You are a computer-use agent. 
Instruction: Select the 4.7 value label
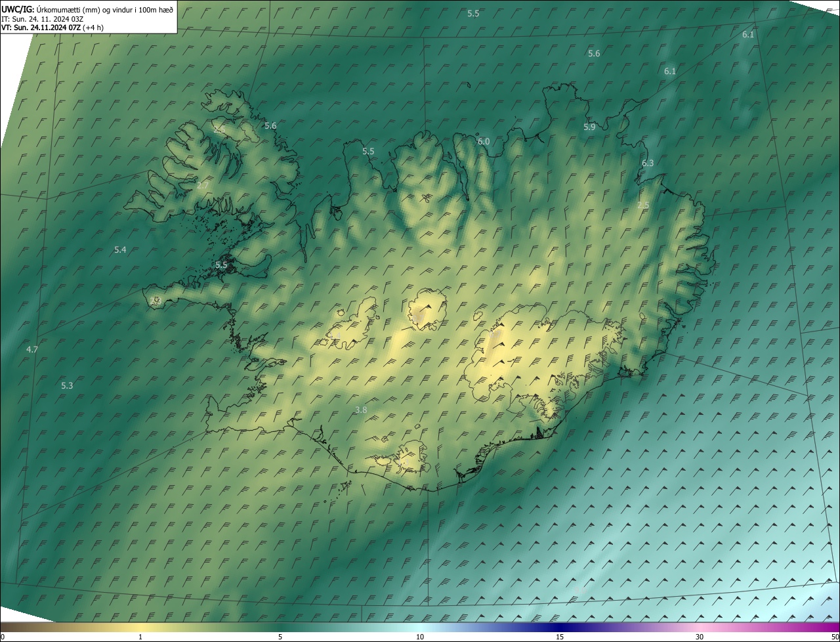coord(31,349)
